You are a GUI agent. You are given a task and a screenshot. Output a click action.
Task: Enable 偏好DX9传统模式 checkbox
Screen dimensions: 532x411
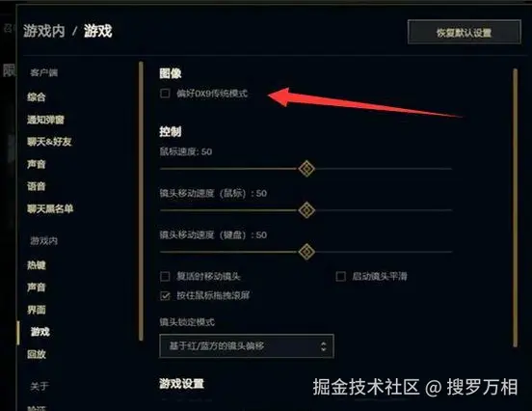click(165, 93)
